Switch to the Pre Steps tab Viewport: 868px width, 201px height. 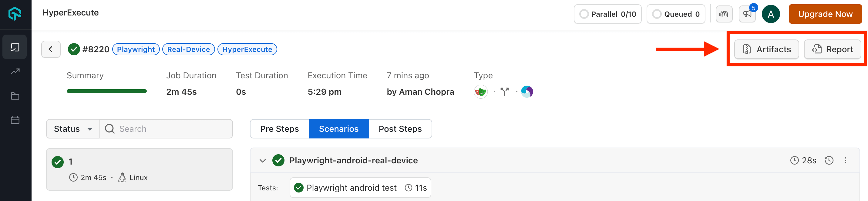coord(279,129)
